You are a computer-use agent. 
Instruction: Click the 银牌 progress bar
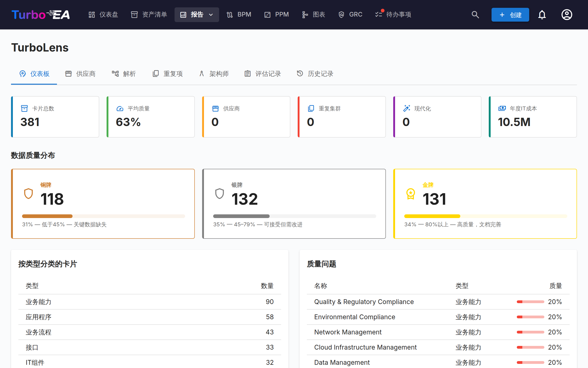pos(294,216)
